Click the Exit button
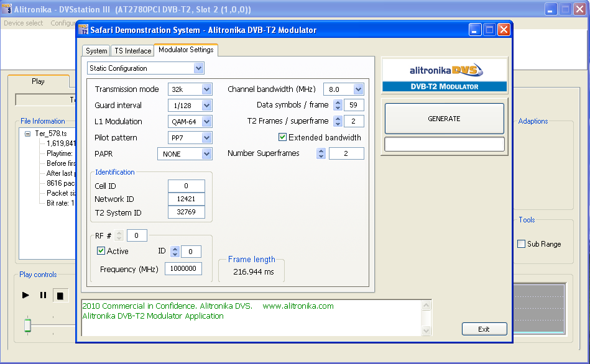This screenshot has height=364, width=590. pyautogui.click(x=484, y=329)
